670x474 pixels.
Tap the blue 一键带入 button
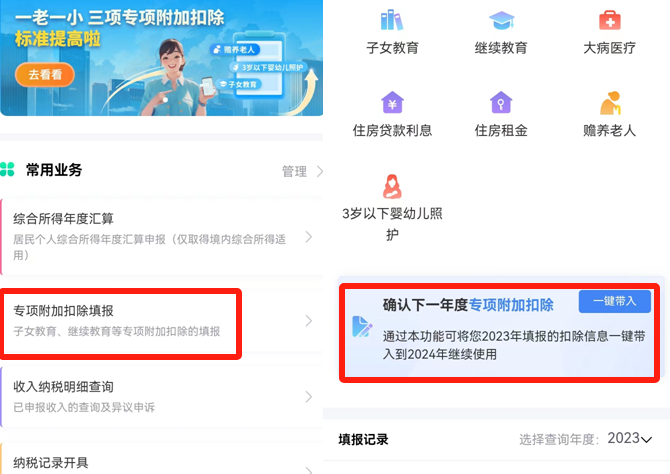coord(614,301)
